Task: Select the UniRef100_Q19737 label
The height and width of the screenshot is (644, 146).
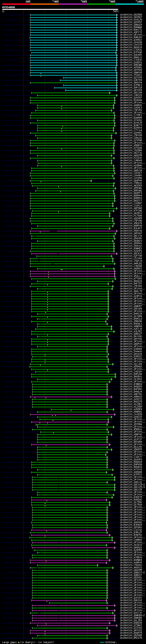Action: (x=131, y=440)
